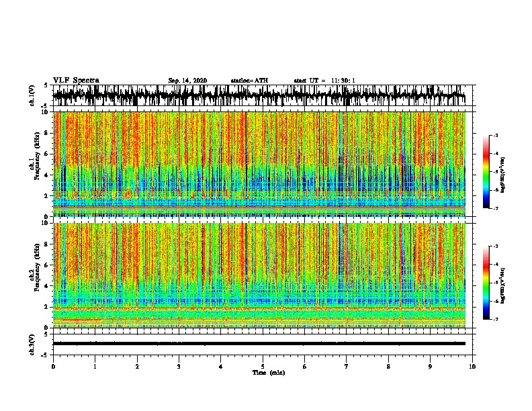The image size is (532, 411).
Task: Click inside the ch.2 spectrogram panel
Action: click(x=259, y=275)
